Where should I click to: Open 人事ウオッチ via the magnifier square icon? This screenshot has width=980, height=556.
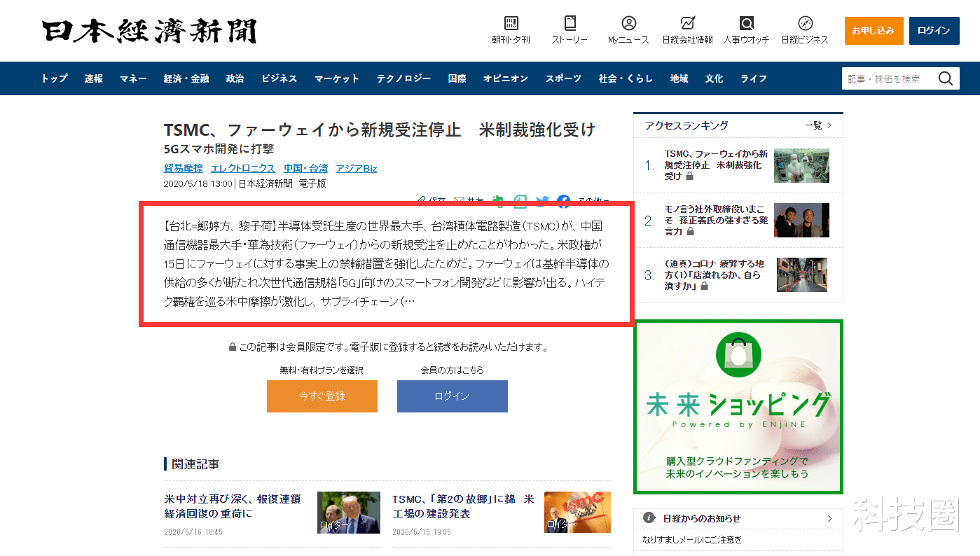(x=747, y=31)
